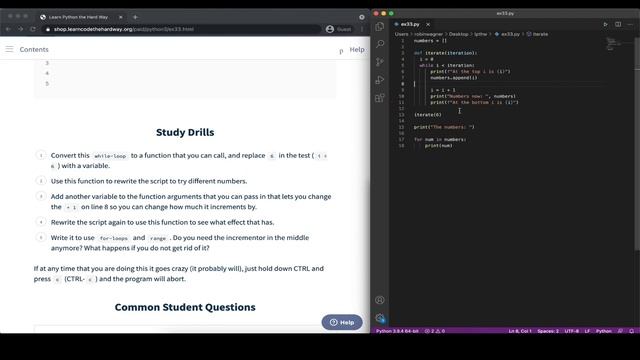Click the Common Student Questions heading
The image size is (640, 360).
pos(185,307)
